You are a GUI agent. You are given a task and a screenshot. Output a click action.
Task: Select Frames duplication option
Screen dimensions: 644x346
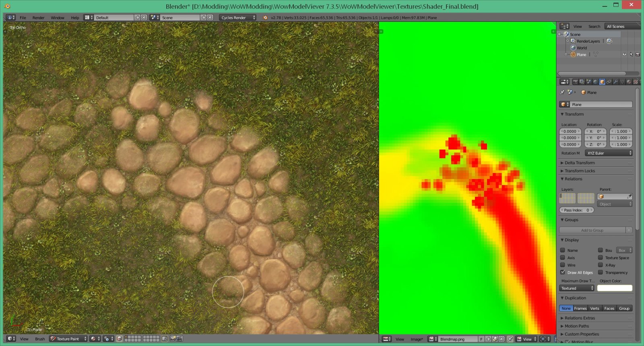(x=580, y=309)
